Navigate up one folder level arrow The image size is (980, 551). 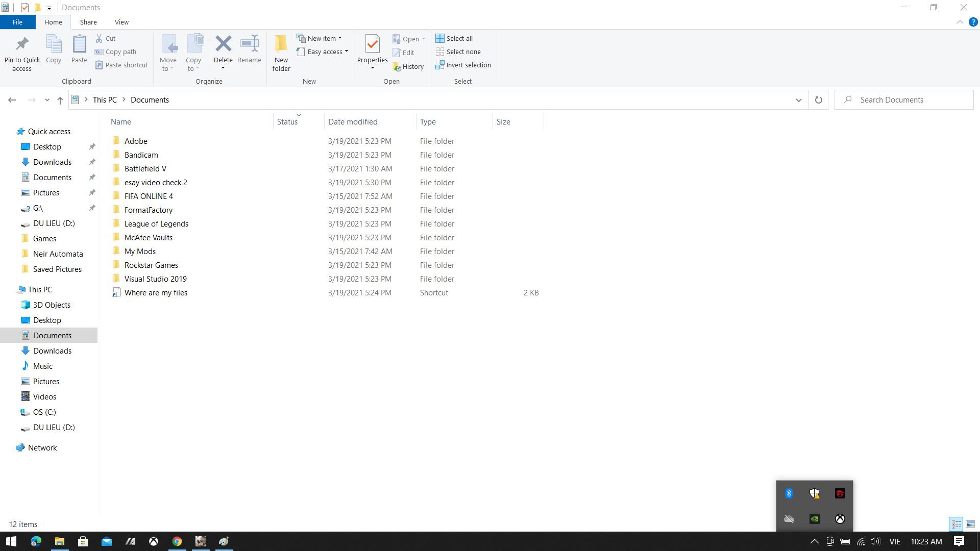click(60, 100)
